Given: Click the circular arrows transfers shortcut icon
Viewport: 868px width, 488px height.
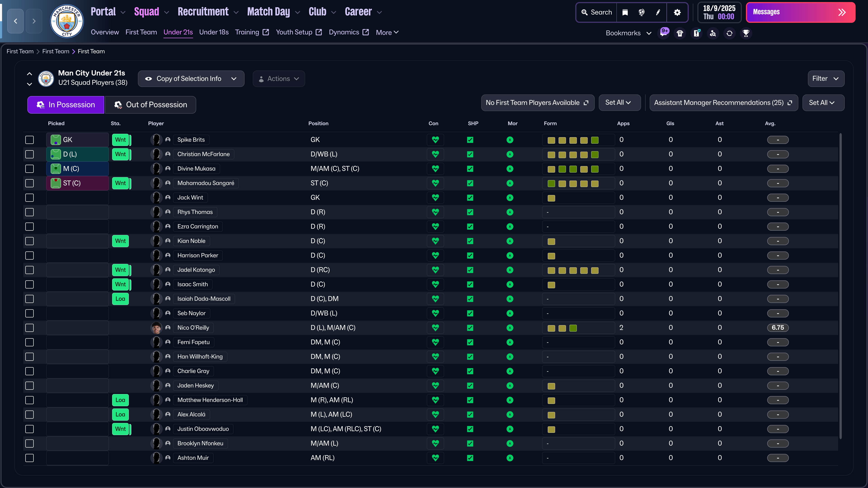Looking at the screenshot, I should [729, 33].
